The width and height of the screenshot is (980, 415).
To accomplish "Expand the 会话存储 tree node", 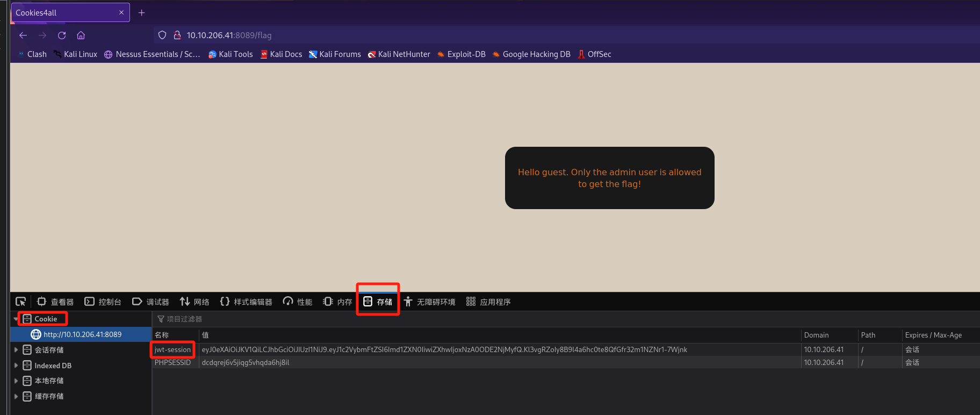I will (16, 350).
